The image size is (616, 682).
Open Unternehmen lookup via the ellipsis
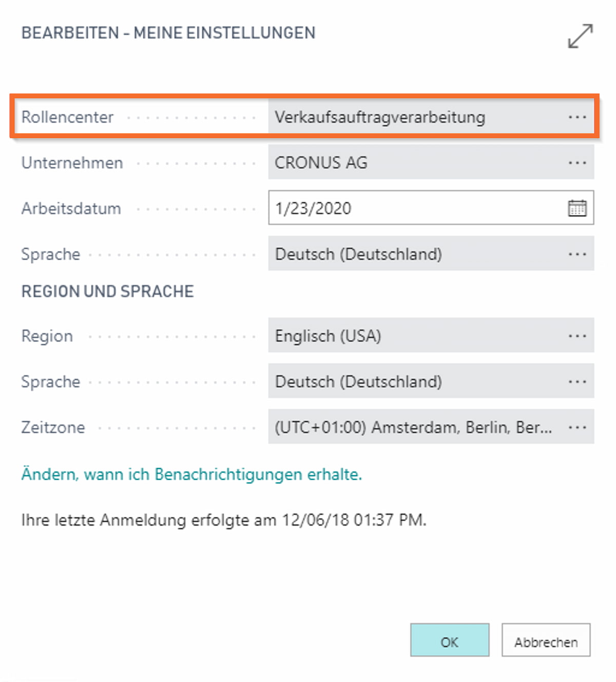click(x=577, y=163)
